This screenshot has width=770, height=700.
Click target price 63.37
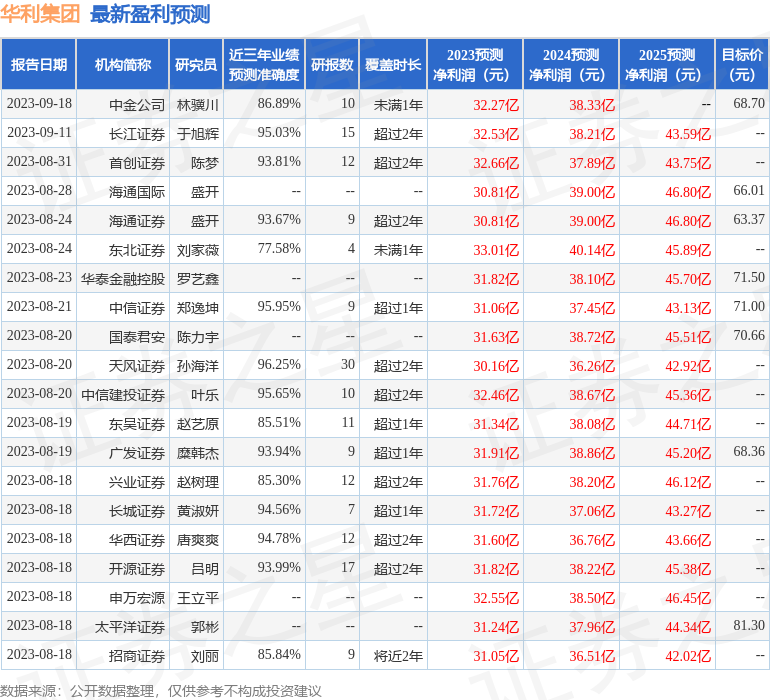point(749,220)
